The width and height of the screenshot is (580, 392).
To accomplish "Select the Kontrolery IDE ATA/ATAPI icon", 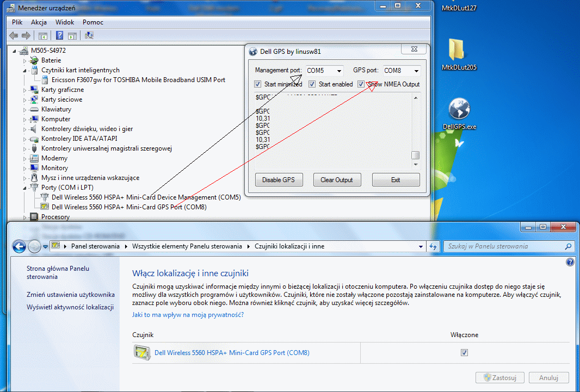I will (x=34, y=139).
